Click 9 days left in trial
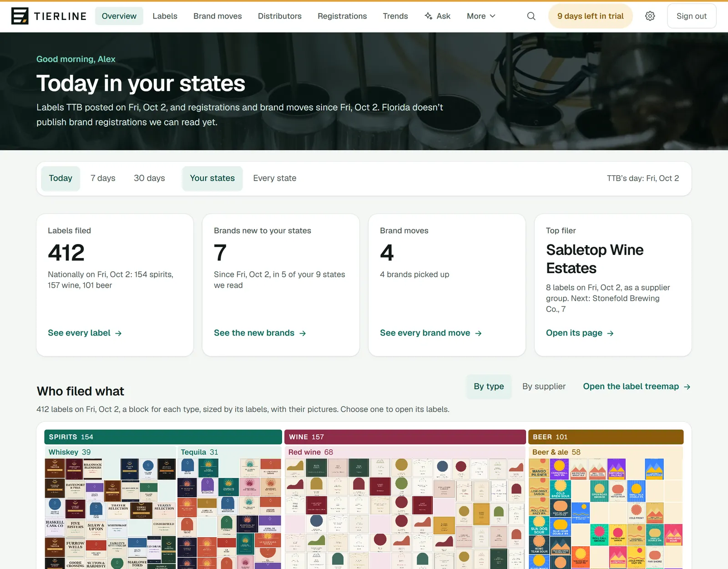This screenshot has width=728, height=569. (x=591, y=16)
